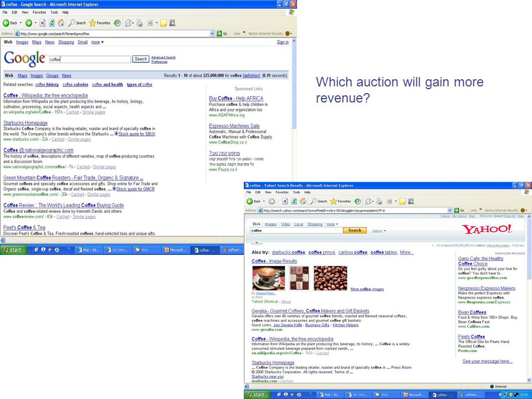Image resolution: width=532 pixels, height=399 pixels.
Task: Click Google search input field
Action: 90,59
